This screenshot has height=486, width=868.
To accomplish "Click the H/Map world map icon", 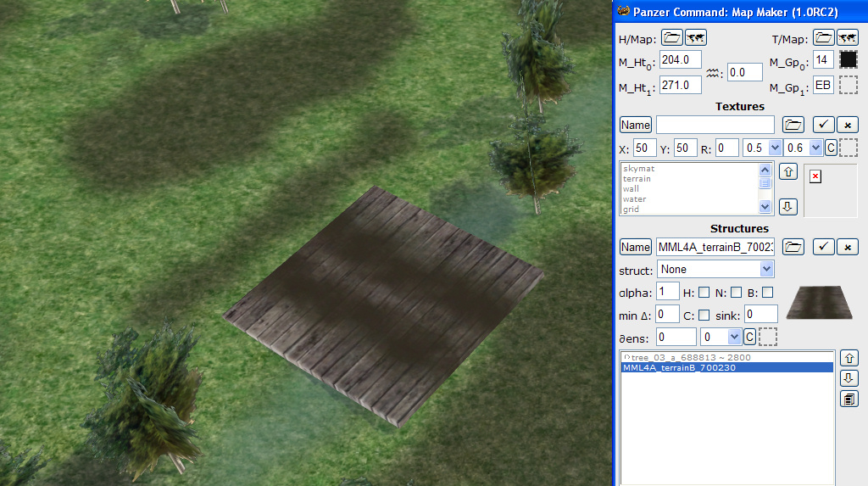I will coord(696,37).
